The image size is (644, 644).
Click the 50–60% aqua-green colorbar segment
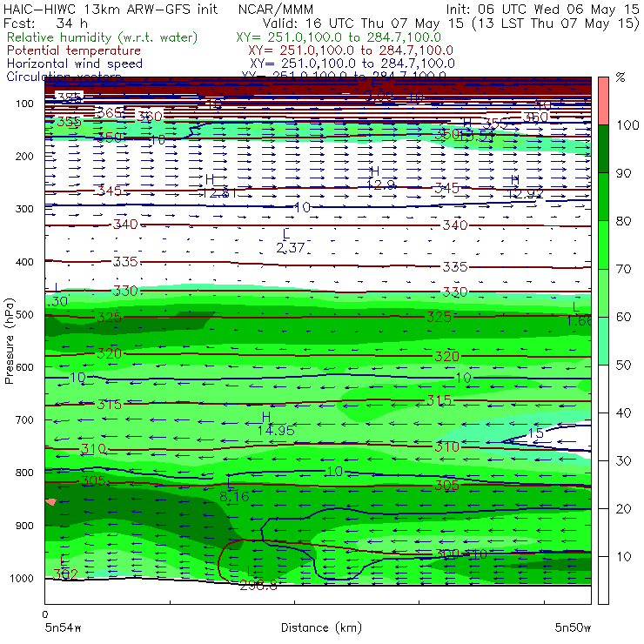tap(603, 341)
